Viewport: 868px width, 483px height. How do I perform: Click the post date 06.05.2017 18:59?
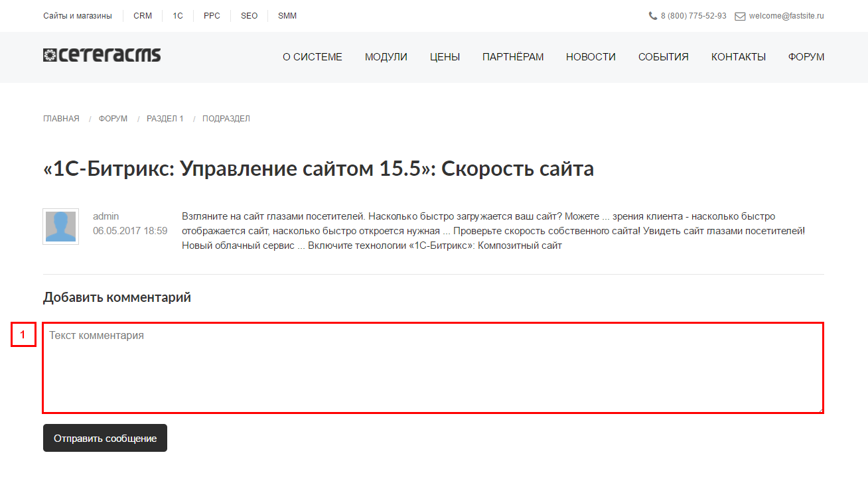pos(130,231)
